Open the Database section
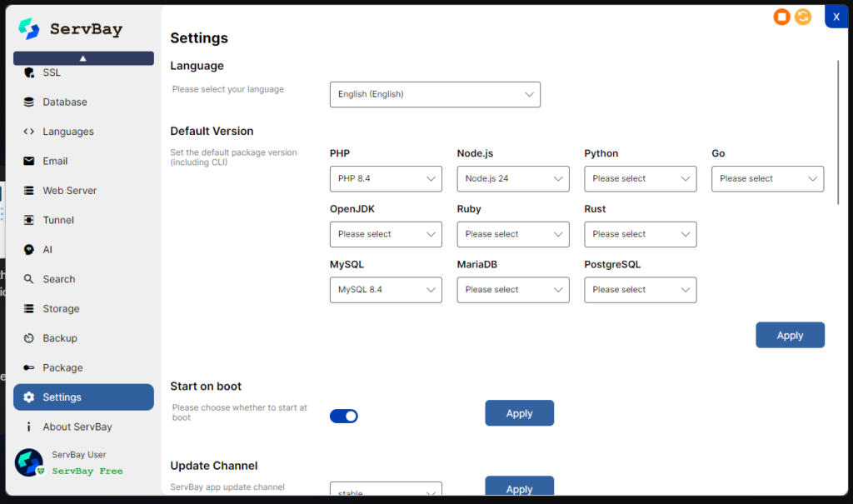853x504 pixels. [83, 102]
